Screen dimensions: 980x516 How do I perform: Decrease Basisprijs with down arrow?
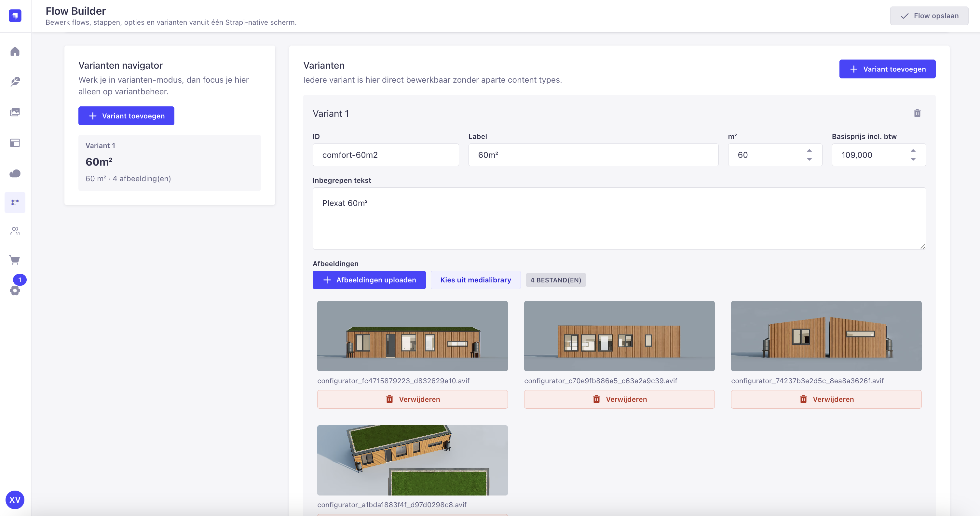(913, 159)
